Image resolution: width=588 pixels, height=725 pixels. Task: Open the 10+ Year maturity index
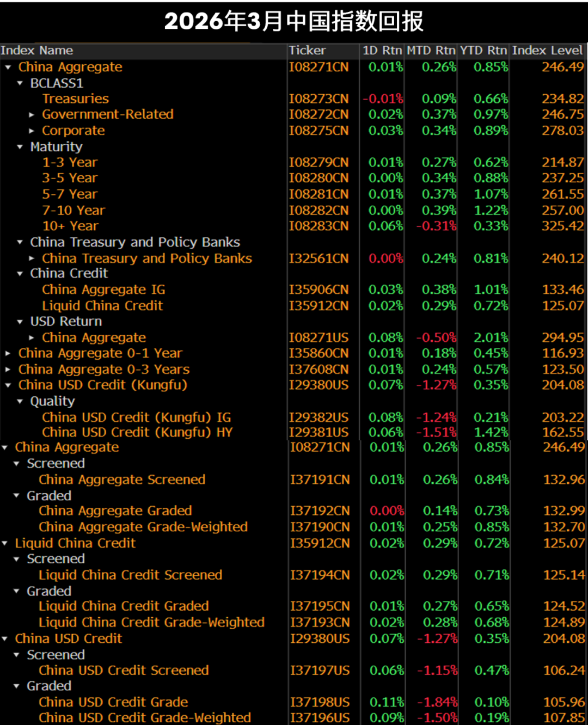coord(70,226)
